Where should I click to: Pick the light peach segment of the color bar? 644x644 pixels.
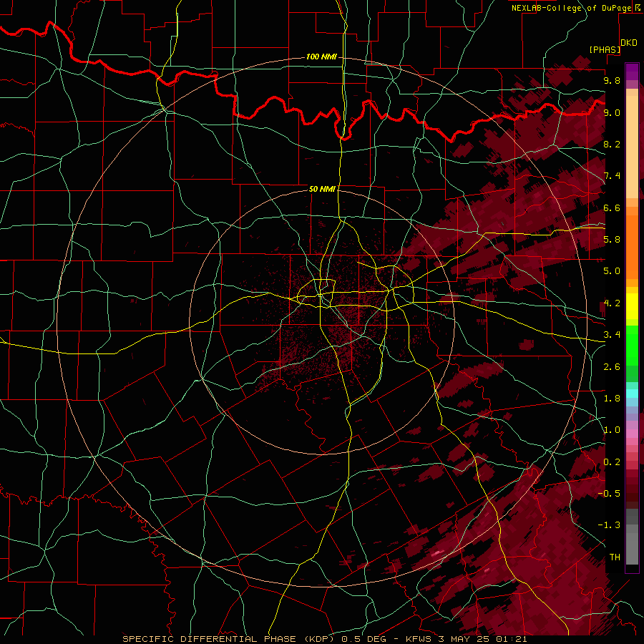click(632, 147)
